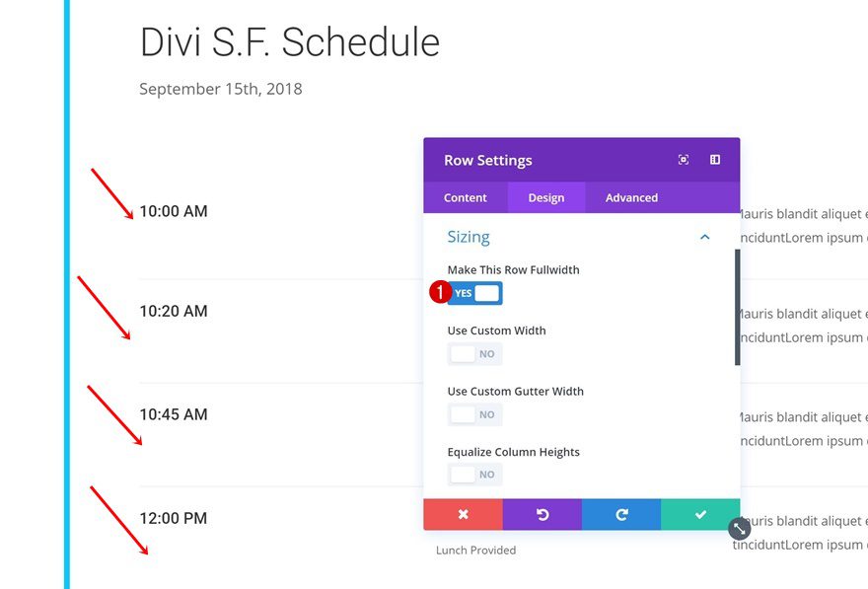This screenshot has height=589, width=868.
Task: Click the purple undo arrow icon
Action: pos(542,514)
